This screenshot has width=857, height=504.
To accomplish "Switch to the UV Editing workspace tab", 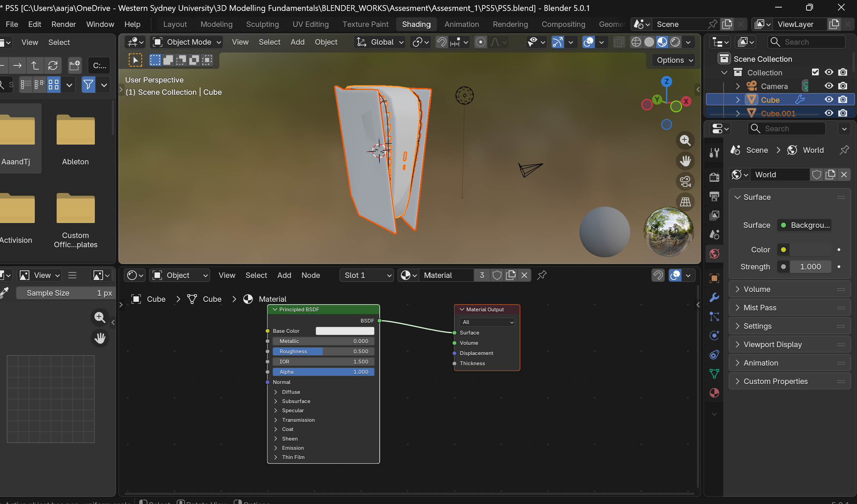I will pos(310,24).
